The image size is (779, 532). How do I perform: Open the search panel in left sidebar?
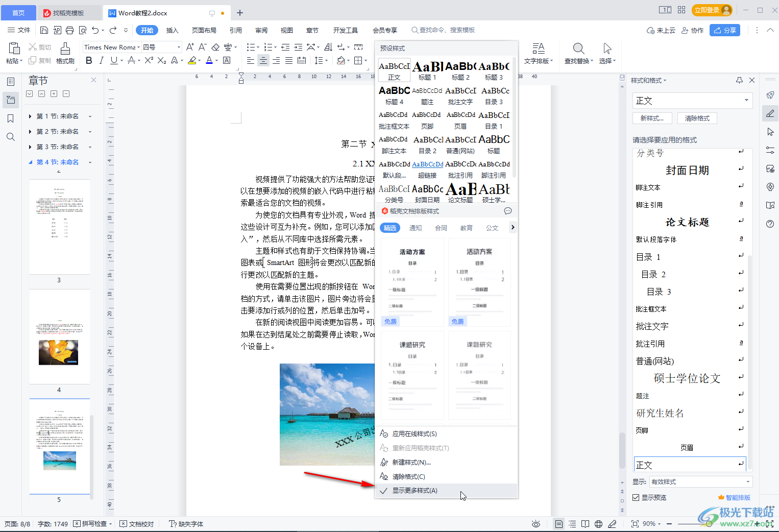click(11, 137)
